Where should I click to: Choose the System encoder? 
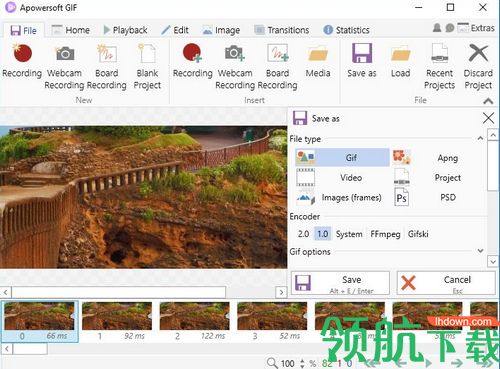pyautogui.click(x=349, y=234)
